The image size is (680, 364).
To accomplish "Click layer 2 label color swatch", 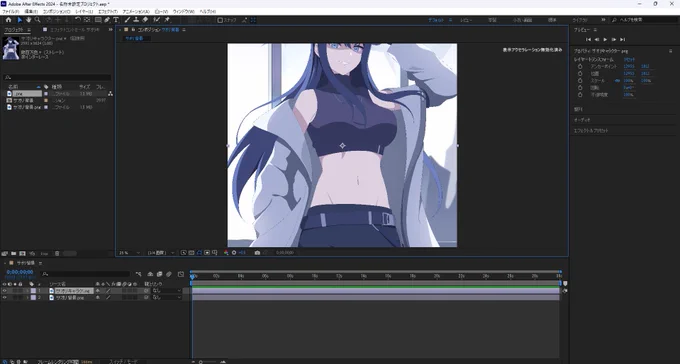I will click(x=33, y=298).
